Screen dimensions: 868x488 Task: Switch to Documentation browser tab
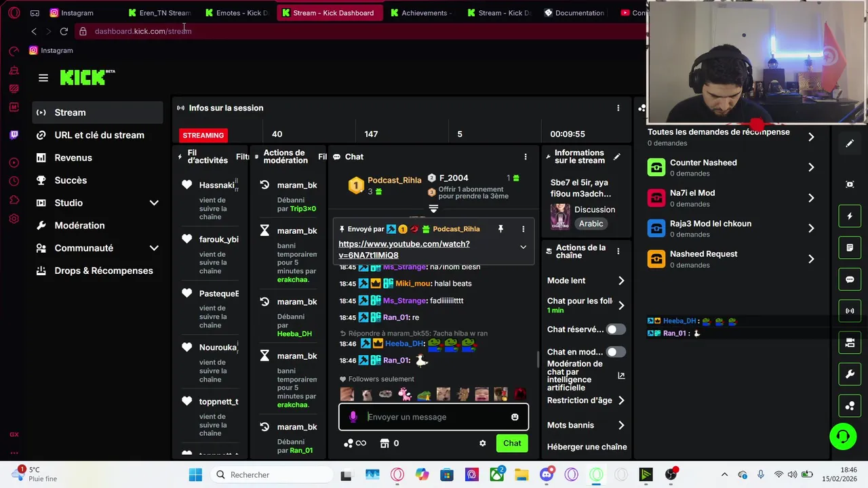(x=574, y=13)
